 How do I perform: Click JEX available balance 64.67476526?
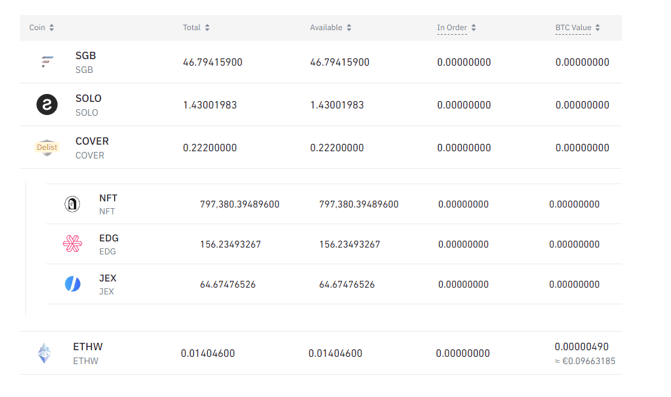tap(347, 284)
